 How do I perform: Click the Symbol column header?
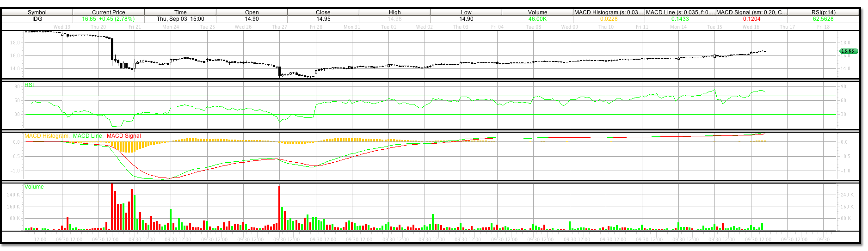click(x=37, y=12)
